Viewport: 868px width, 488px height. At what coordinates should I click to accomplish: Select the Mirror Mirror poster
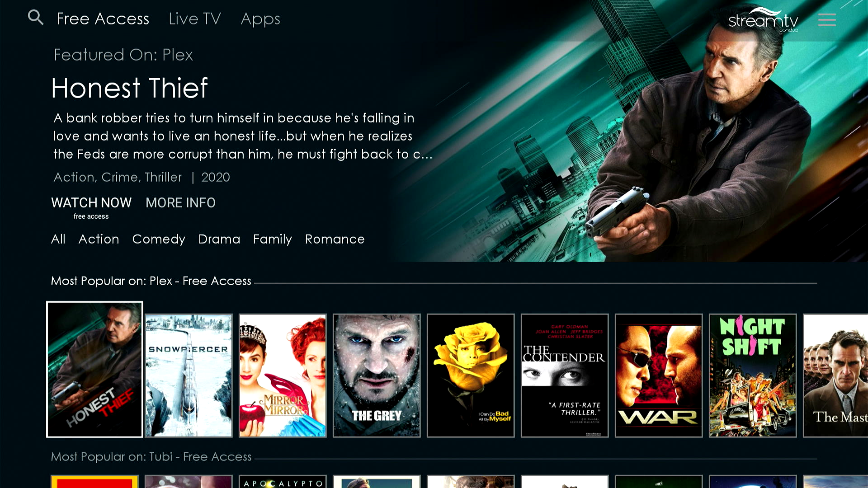coord(283,375)
